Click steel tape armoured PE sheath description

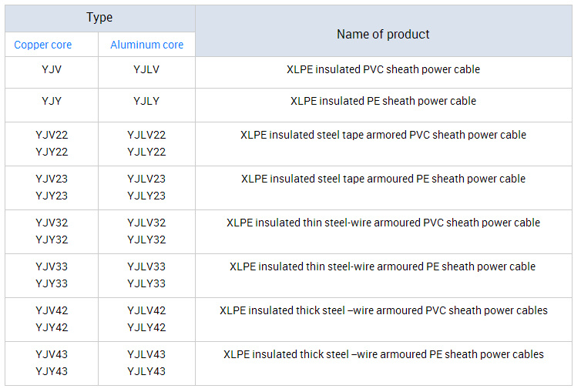click(x=383, y=179)
